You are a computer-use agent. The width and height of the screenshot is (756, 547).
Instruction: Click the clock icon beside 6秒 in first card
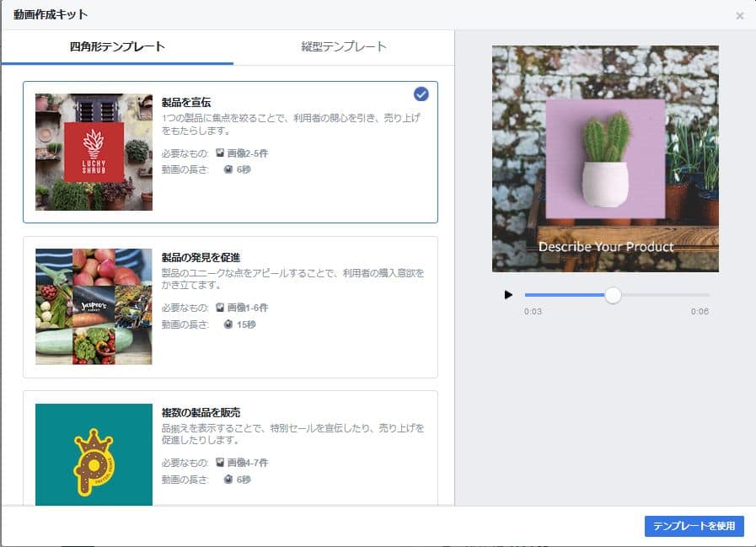[228, 169]
